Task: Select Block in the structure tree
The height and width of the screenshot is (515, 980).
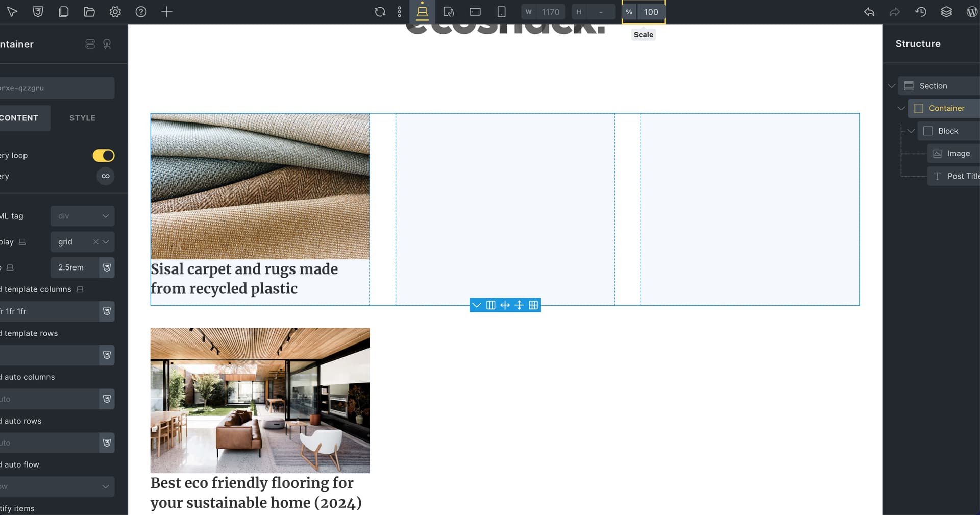Action: (948, 131)
